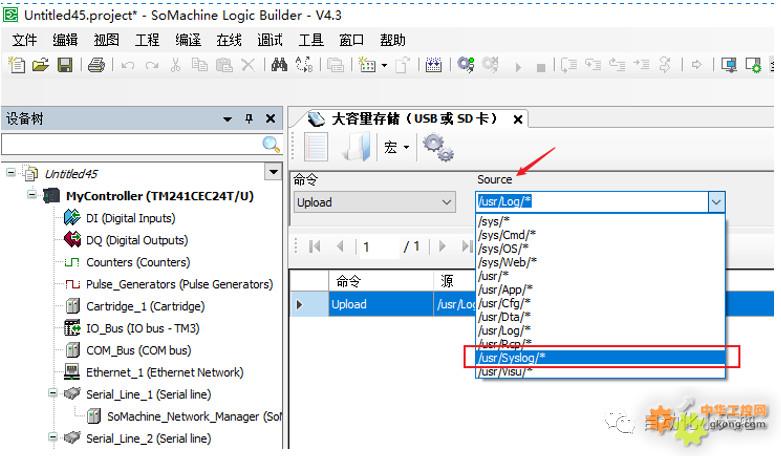Screen dimensions: 781x456
Task: Click the Add object icon in toolbar
Action: point(368,65)
